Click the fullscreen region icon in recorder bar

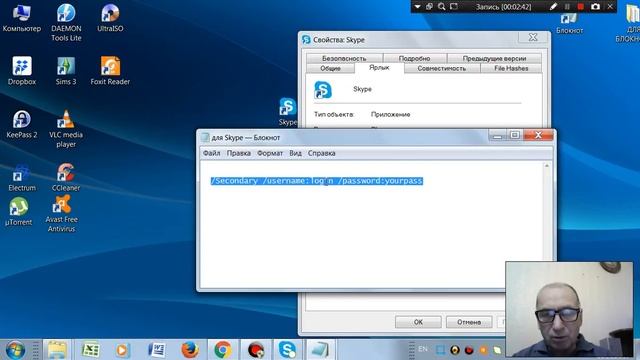click(x=454, y=7)
